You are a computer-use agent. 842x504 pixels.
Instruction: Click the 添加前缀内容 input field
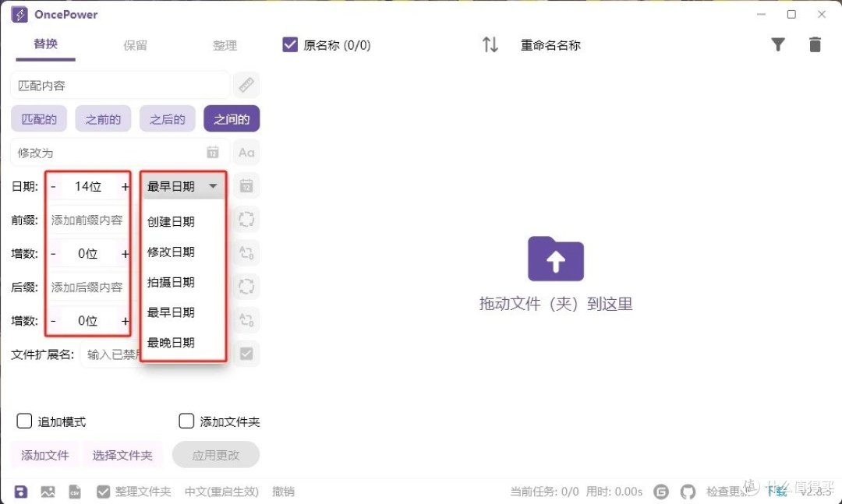point(88,220)
